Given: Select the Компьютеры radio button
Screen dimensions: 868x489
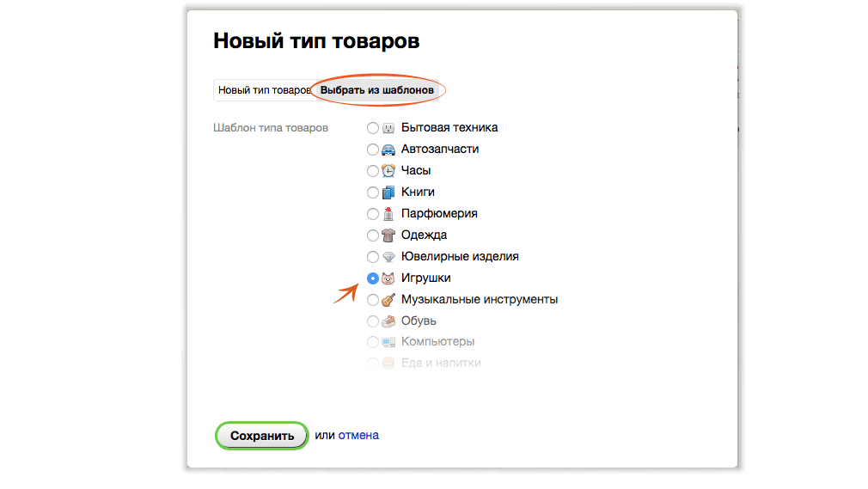Looking at the screenshot, I should click(x=373, y=342).
